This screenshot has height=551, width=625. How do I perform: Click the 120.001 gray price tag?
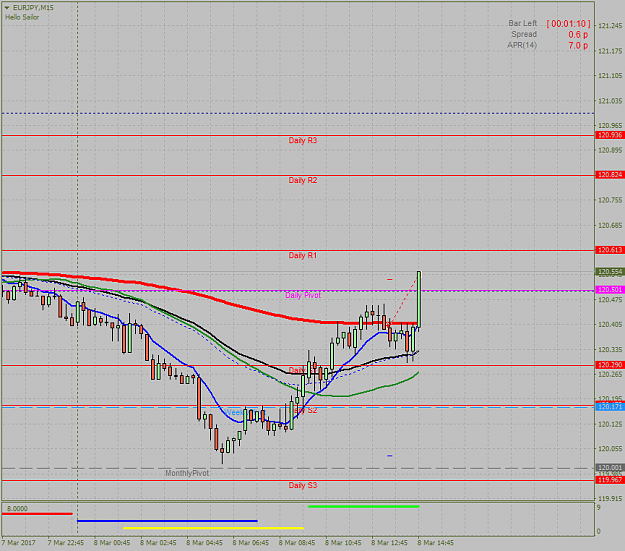tap(610, 467)
